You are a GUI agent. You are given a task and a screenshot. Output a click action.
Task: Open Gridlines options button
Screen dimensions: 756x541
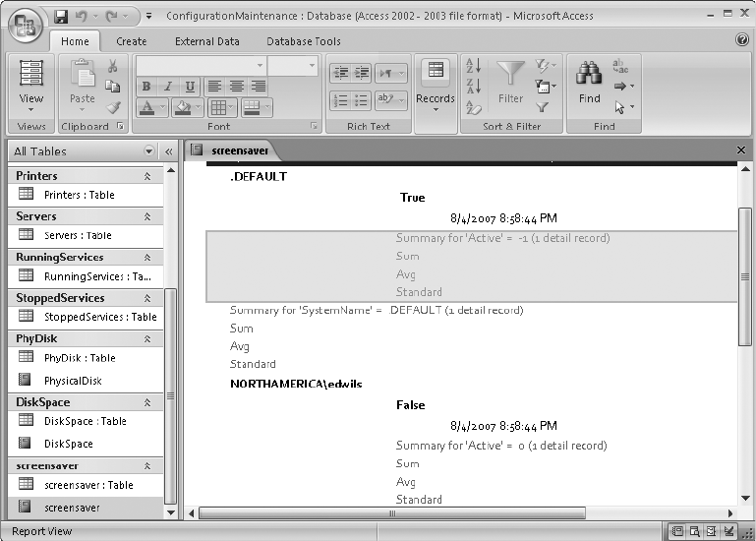coord(221,107)
